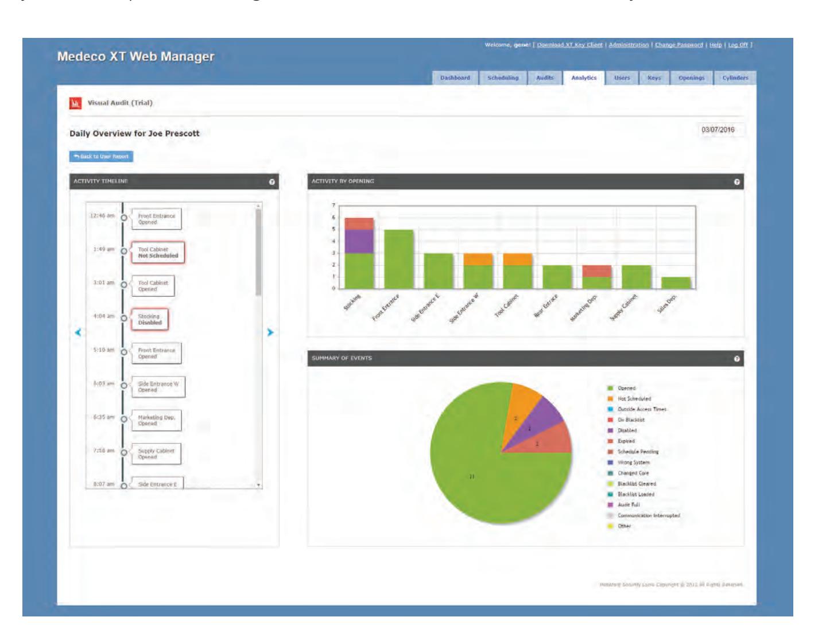
Task: Switch to the Scheduling tab
Action: [503, 78]
